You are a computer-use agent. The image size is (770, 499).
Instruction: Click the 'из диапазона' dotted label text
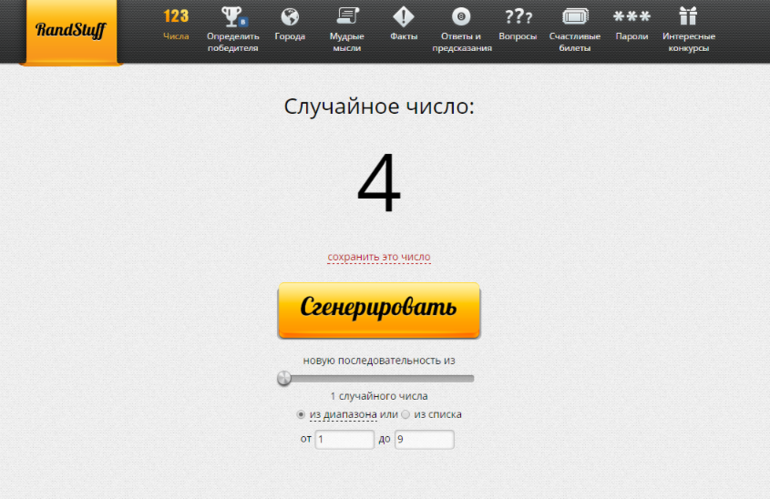[x=342, y=414]
